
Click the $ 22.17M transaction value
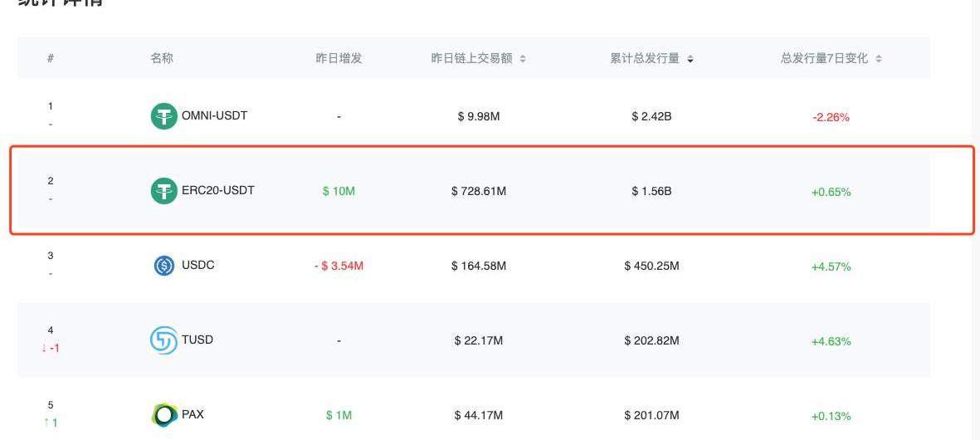pyautogui.click(x=479, y=341)
